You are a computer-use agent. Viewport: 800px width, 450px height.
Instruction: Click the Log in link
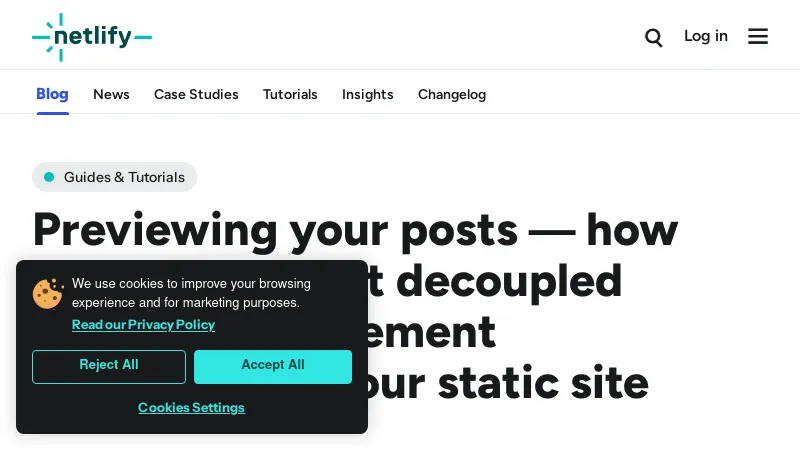coord(706,36)
